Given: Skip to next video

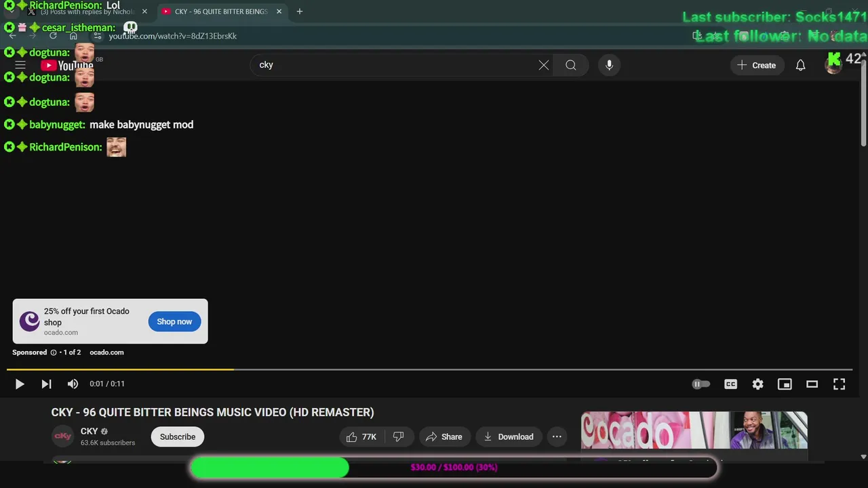Looking at the screenshot, I should tap(46, 384).
